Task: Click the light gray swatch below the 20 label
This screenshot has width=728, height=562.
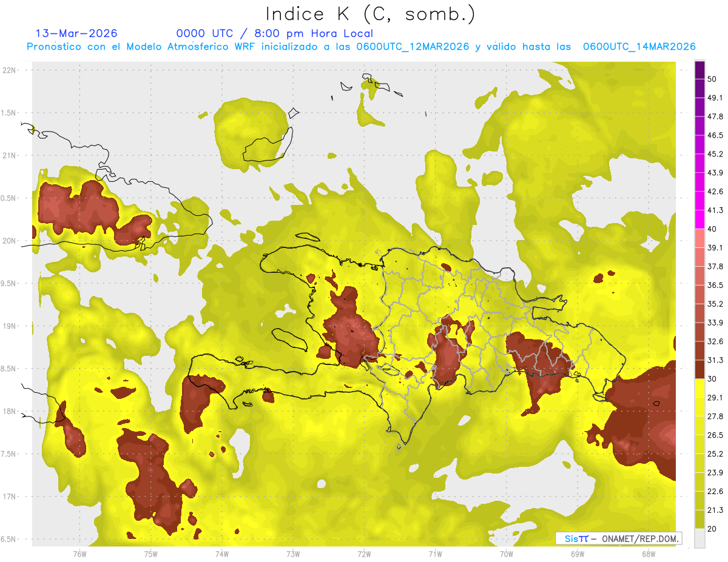Action: pyautogui.click(x=699, y=538)
